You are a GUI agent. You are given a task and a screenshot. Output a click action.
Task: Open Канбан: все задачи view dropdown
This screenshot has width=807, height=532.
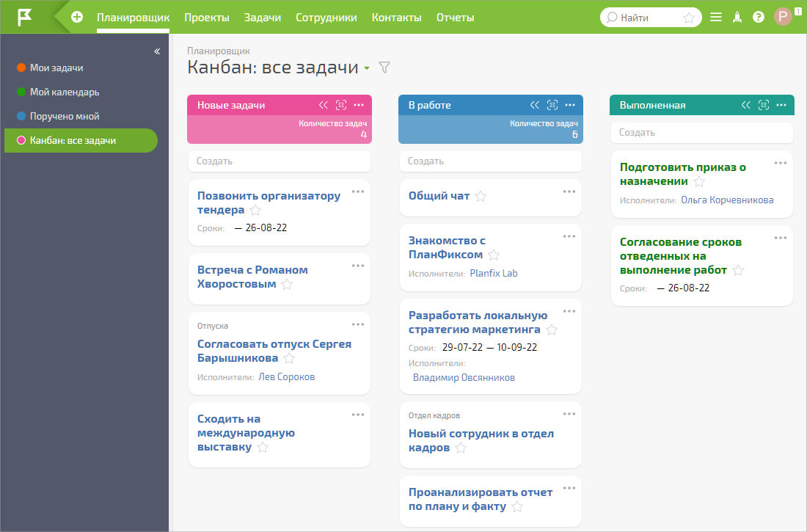coord(366,68)
